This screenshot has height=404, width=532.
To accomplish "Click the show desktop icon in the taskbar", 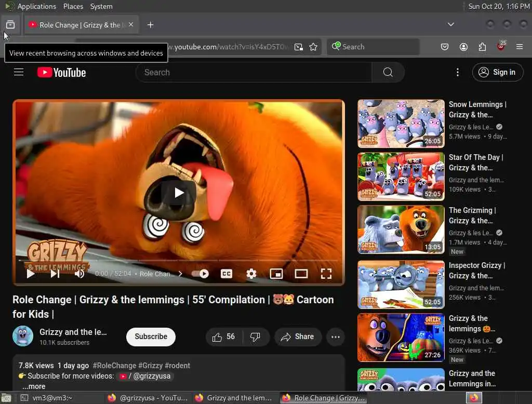I will pos(6,398).
